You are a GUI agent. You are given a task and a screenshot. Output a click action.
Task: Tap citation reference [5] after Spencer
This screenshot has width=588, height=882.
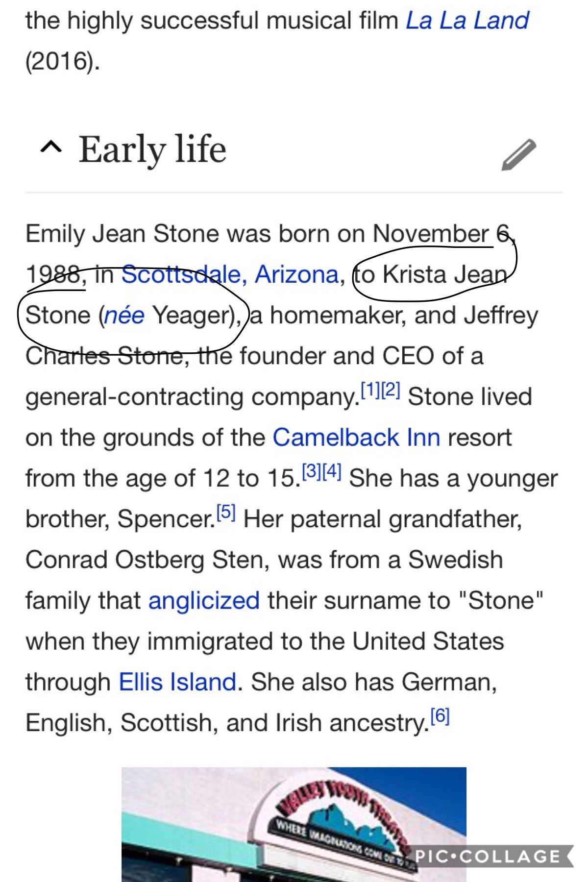(x=226, y=512)
